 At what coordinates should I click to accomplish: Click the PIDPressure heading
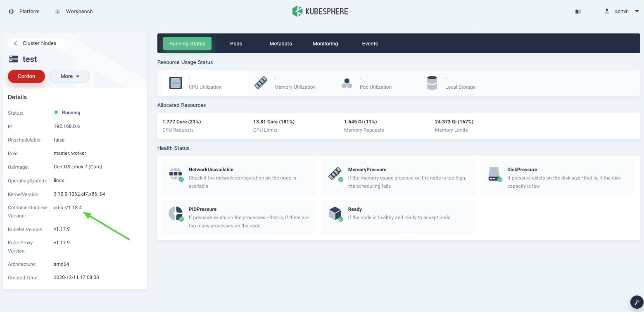point(203,209)
